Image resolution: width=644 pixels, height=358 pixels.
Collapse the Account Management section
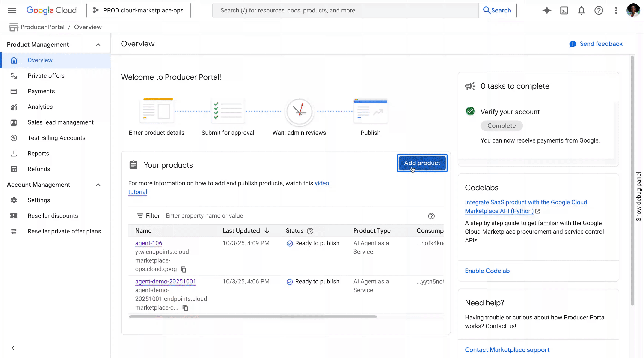98,185
